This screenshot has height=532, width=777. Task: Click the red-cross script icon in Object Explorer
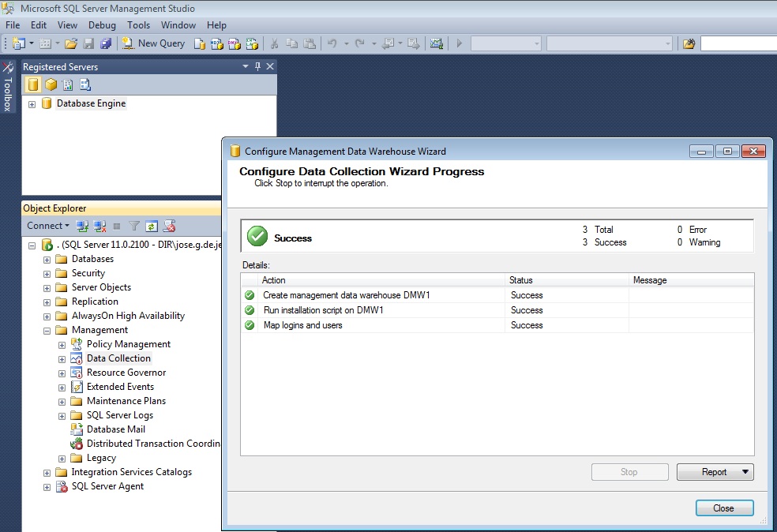tap(169, 227)
